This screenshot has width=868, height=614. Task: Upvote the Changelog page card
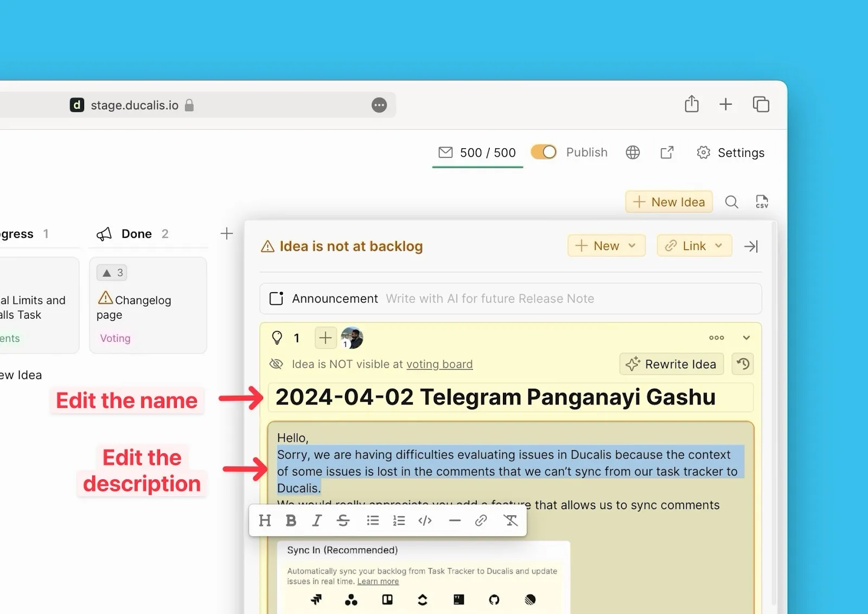click(x=112, y=273)
